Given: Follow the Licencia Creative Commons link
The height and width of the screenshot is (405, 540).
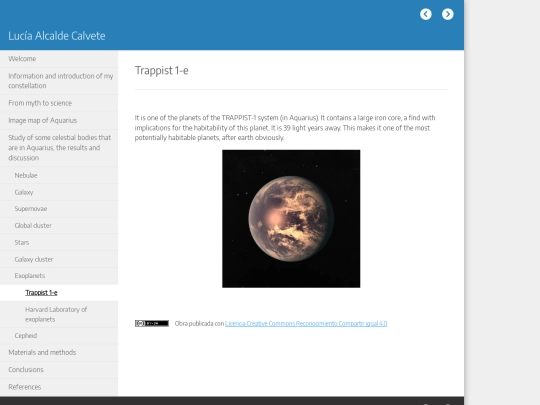Looking at the screenshot, I should [x=306, y=323].
